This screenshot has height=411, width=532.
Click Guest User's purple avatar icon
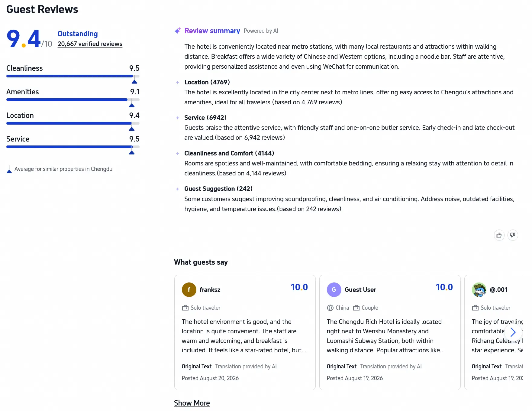click(x=334, y=290)
